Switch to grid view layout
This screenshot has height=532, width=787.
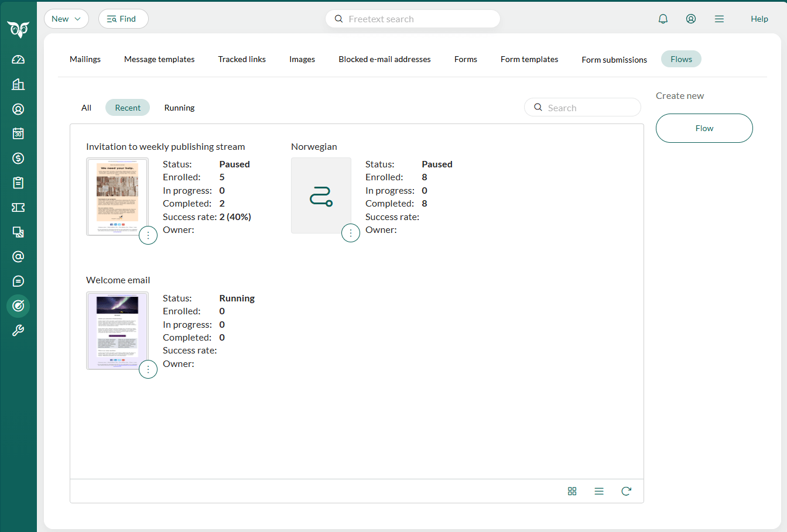tap(572, 491)
